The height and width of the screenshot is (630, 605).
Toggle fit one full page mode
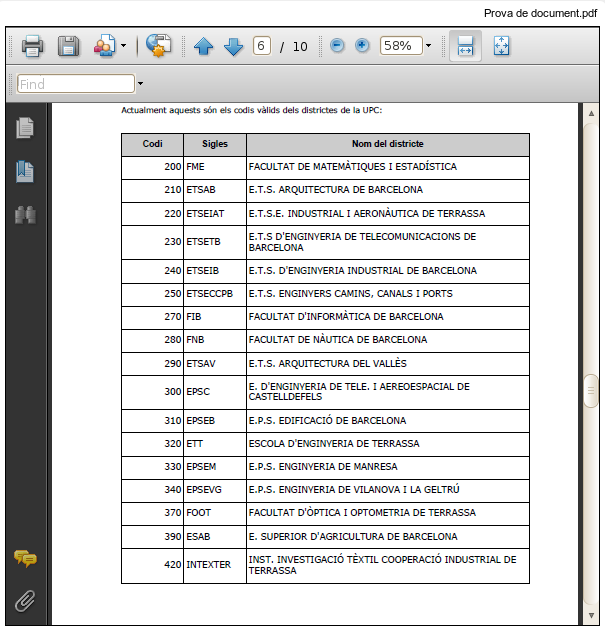tap(501, 46)
